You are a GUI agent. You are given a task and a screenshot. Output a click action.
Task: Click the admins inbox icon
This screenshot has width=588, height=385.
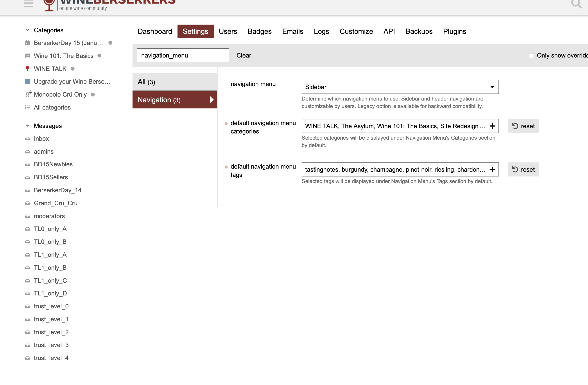(27, 151)
